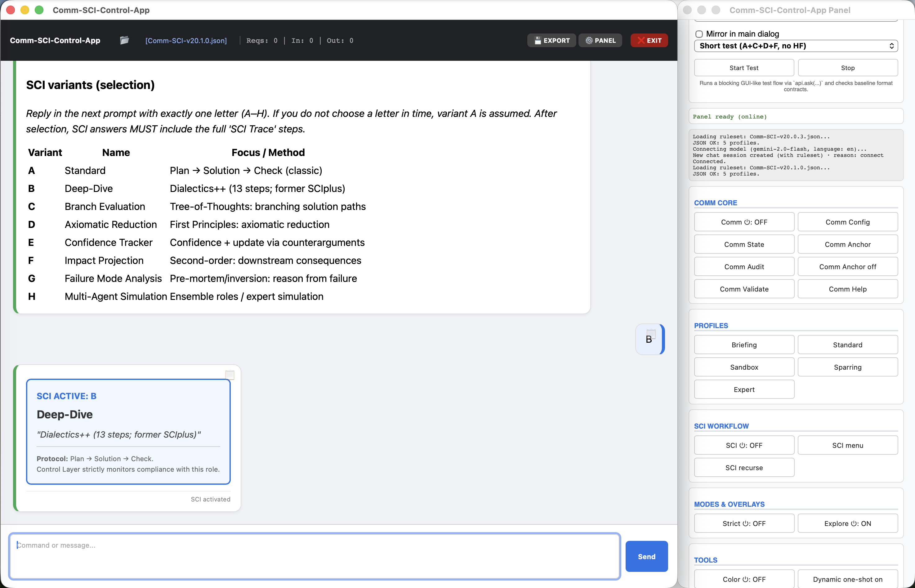Open the SCI menu

847,446
